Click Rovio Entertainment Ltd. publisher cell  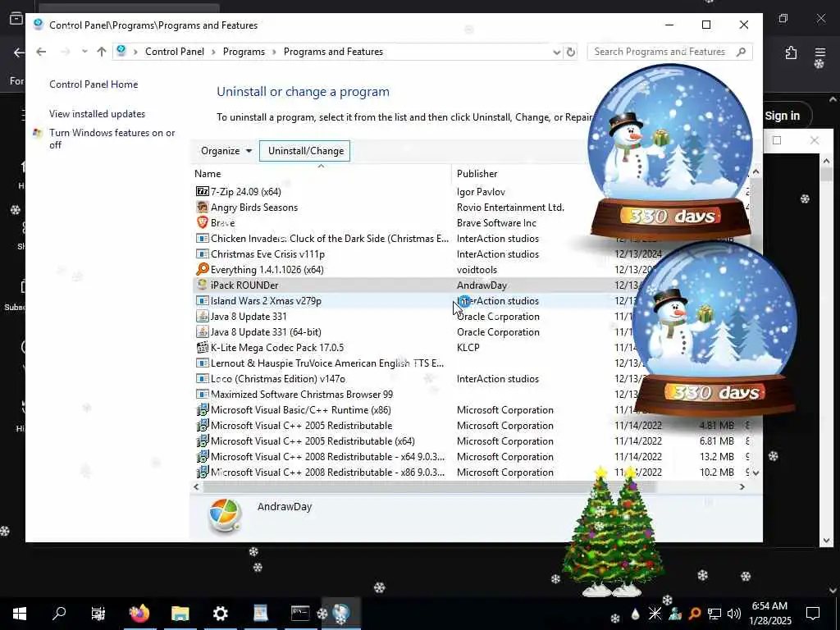[x=510, y=208]
